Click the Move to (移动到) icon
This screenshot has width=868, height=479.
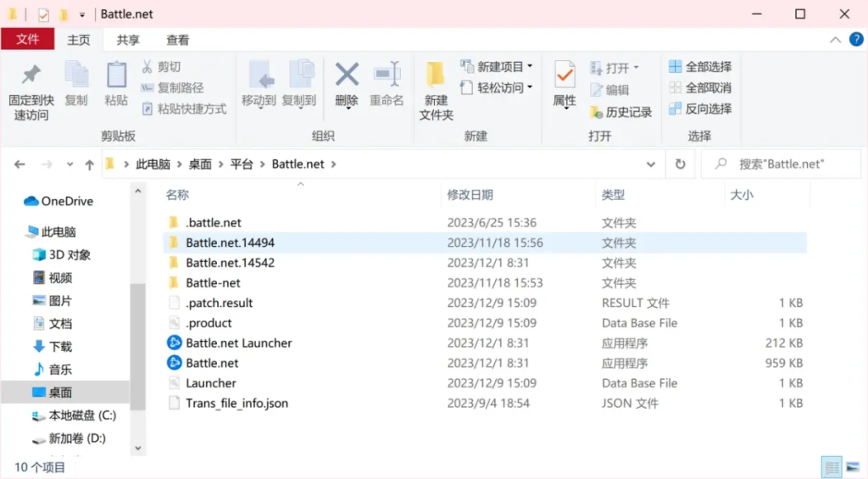259,75
